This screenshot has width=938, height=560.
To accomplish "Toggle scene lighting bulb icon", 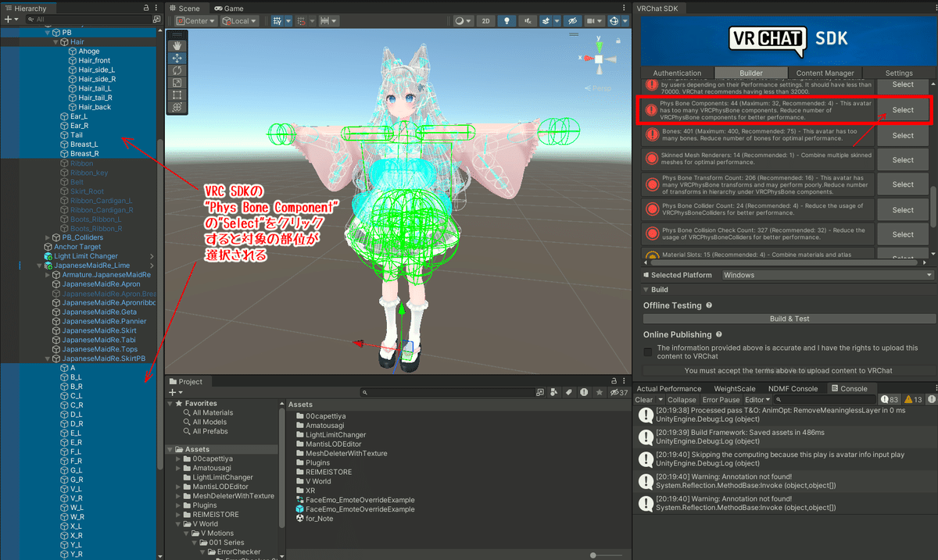I will pyautogui.click(x=507, y=21).
